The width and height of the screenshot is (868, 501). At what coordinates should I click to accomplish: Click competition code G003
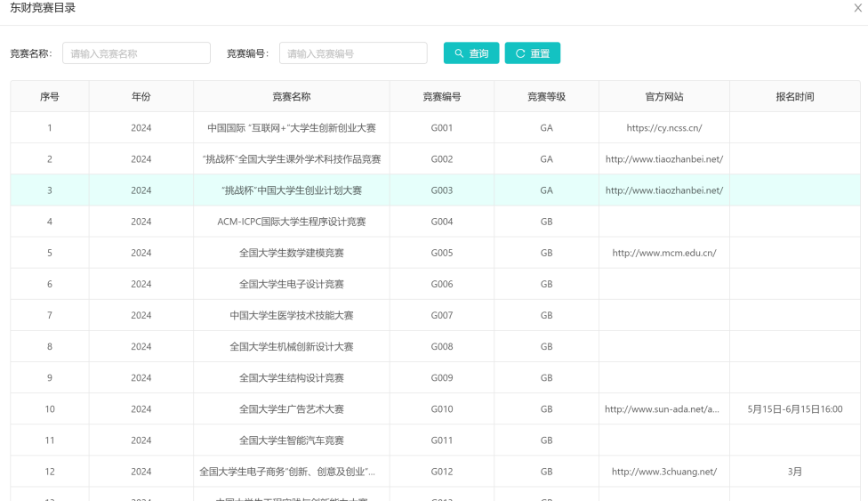click(442, 190)
